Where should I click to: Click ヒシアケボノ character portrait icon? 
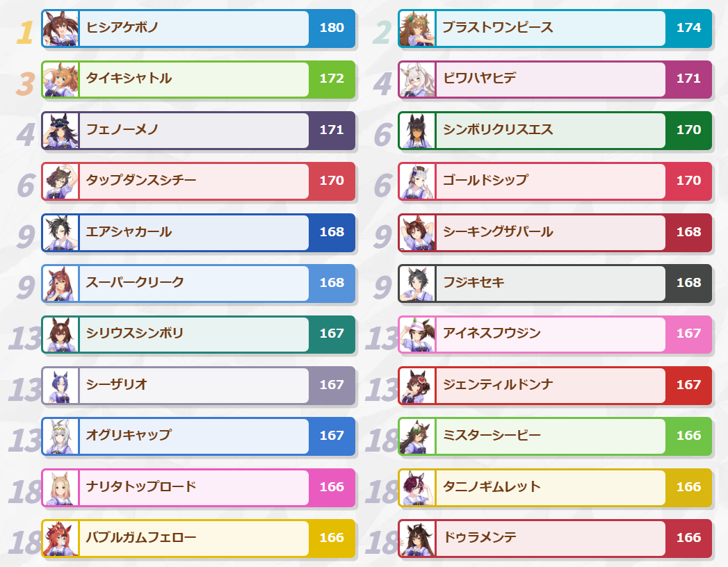[60, 28]
